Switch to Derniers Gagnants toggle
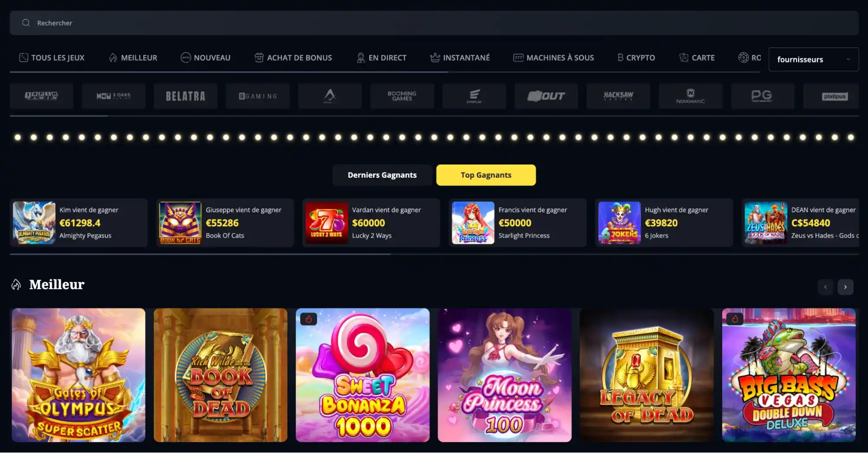Viewport: 868px width, 453px height. point(382,175)
